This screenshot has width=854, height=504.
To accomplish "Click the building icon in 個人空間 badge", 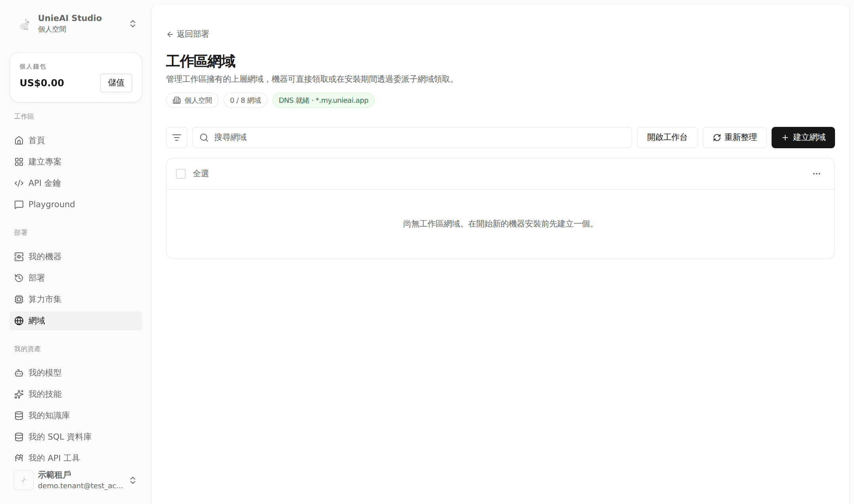I will [177, 100].
